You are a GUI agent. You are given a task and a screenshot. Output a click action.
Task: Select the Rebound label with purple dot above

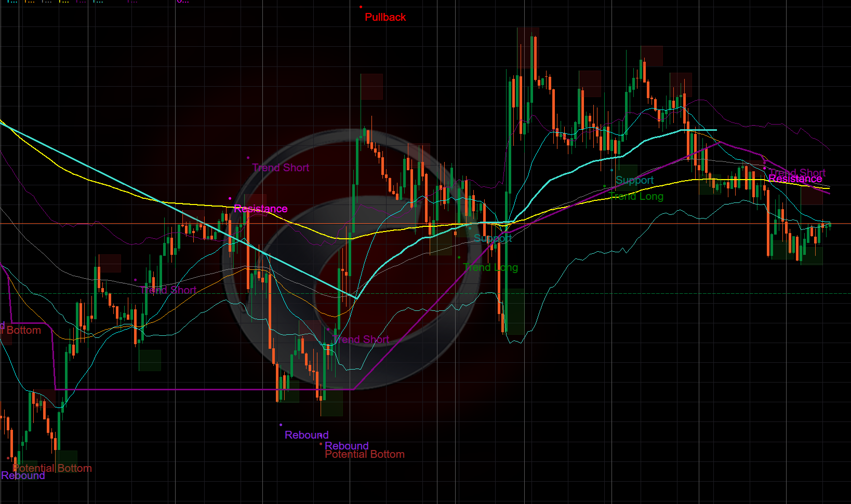pyautogui.click(x=307, y=435)
